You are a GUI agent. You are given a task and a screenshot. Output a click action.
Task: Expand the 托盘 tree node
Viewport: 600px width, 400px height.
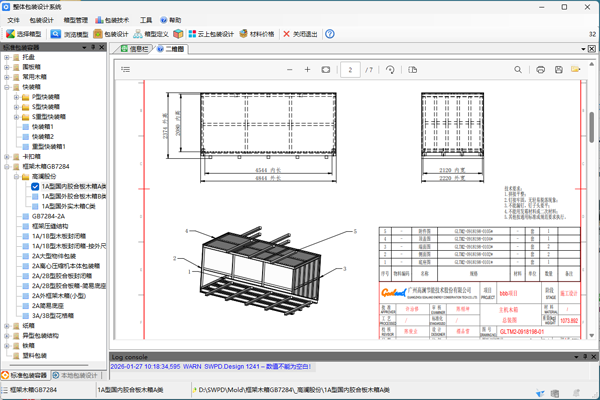coord(7,58)
